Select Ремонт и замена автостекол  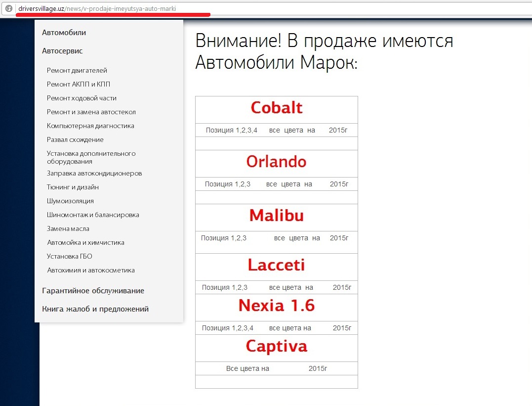tap(91, 112)
